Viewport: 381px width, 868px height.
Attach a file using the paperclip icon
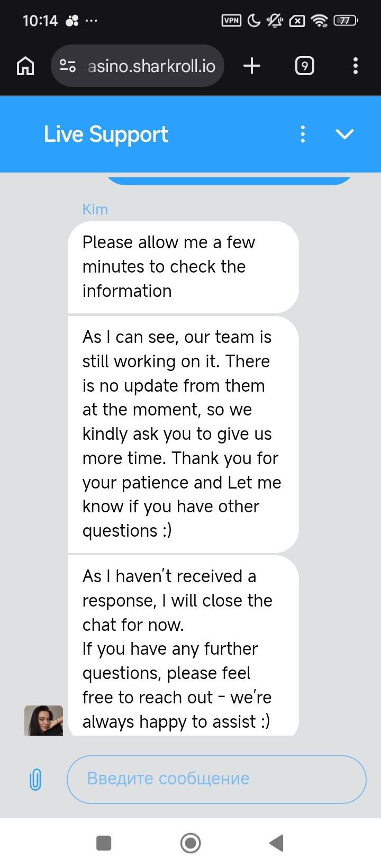35,779
